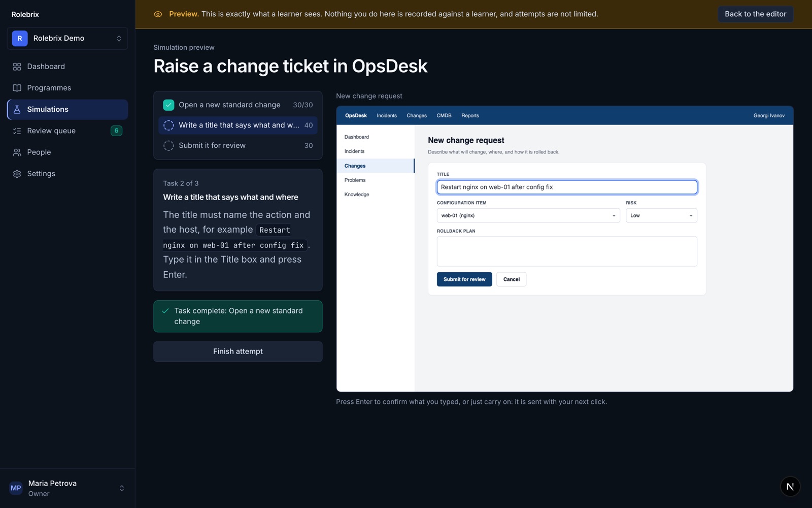The height and width of the screenshot is (508, 812).
Task: Select Problems in OpsDesk left sidebar
Action: point(376,180)
